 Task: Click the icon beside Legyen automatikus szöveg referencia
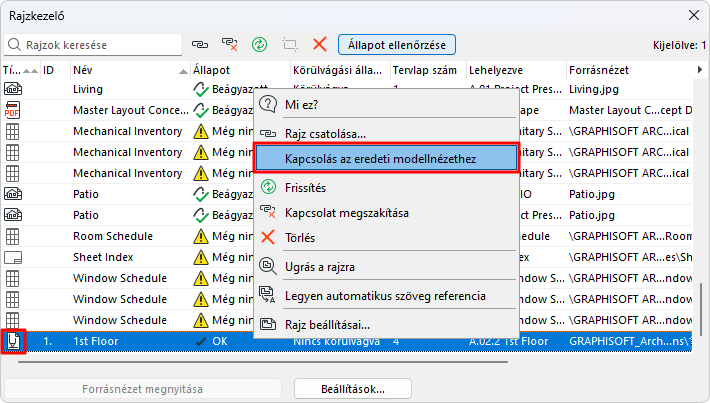(268, 295)
